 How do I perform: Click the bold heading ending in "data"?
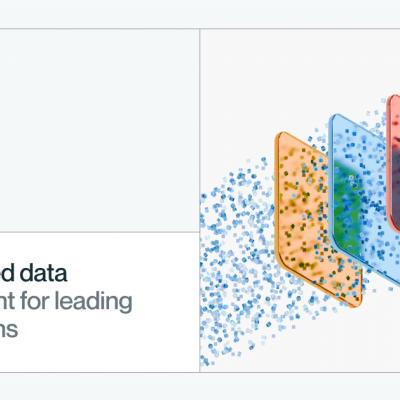pos(33,273)
